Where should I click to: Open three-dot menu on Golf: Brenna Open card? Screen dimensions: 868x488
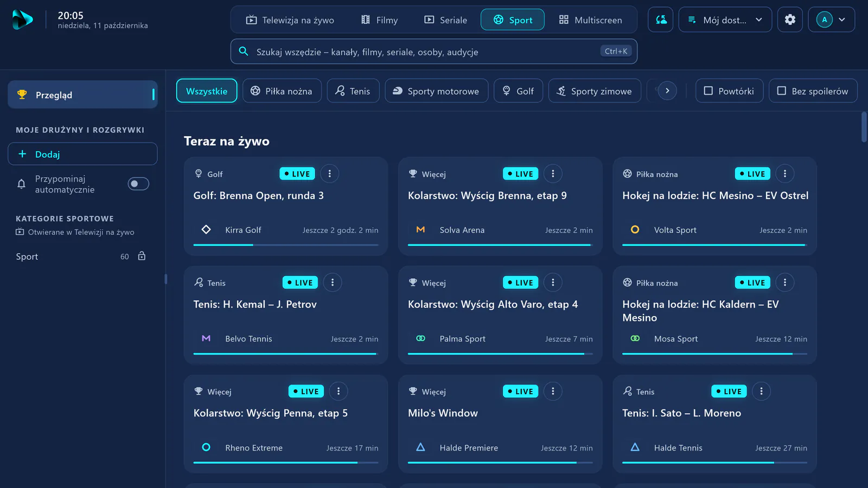click(329, 174)
